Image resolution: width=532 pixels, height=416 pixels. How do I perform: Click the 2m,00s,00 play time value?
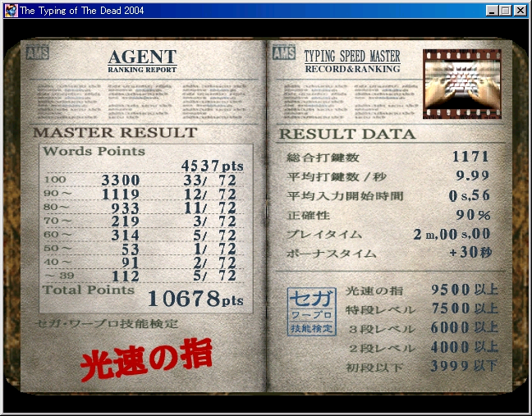[452, 235]
